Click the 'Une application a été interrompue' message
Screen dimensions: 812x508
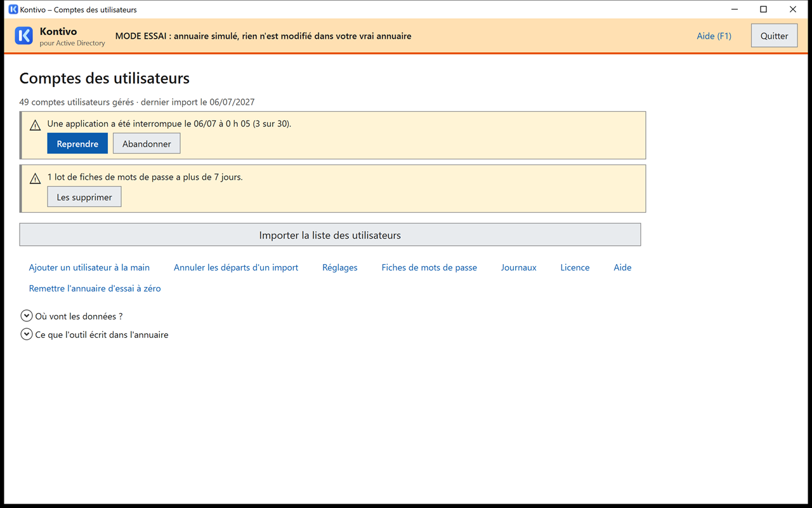pos(169,123)
